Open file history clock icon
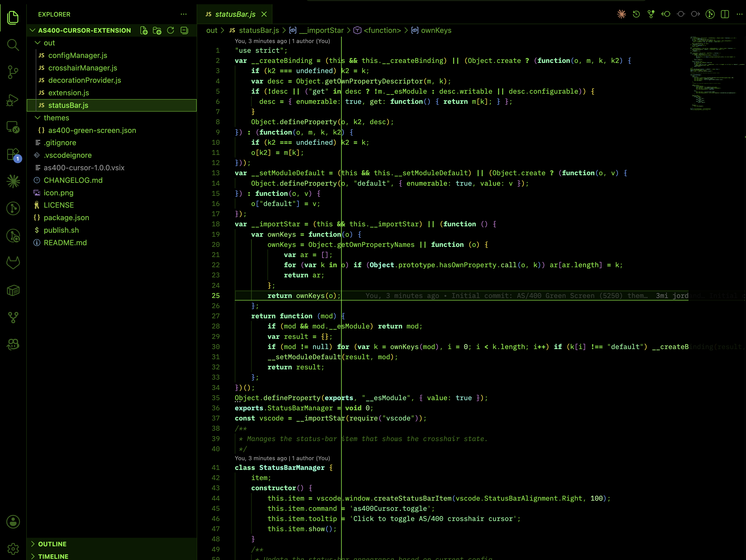Viewport: 746px width, 560px height. 636,14
